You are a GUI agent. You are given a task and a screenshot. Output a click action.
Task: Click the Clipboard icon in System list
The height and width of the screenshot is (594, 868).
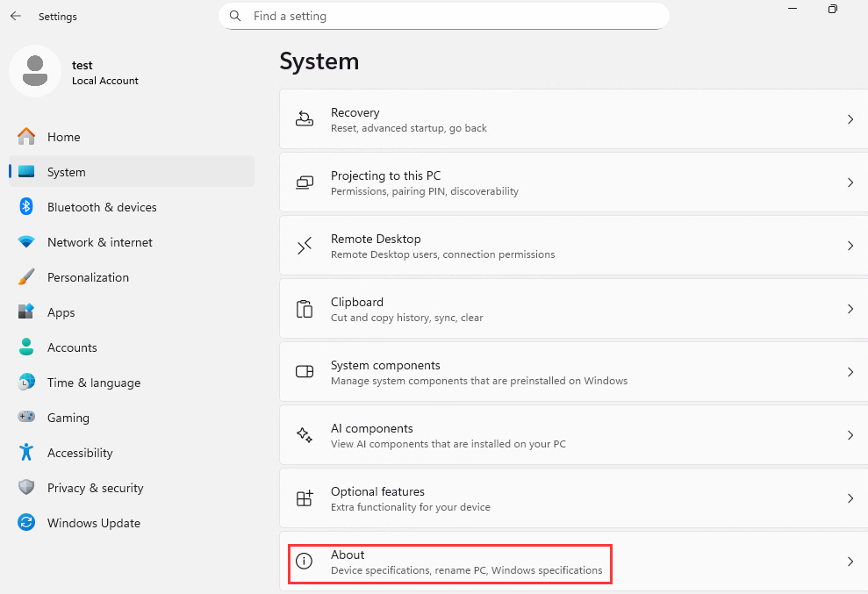pos(305,309)
